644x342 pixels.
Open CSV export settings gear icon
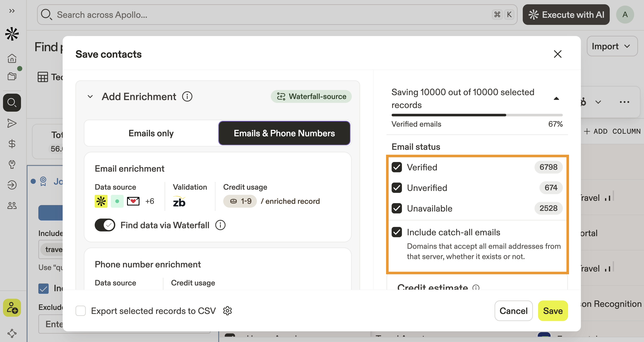[x=227, y=311]
